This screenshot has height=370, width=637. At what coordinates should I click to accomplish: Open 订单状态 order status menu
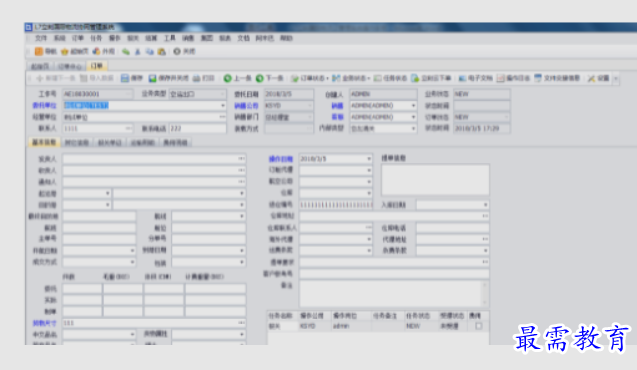pos(310,78)
